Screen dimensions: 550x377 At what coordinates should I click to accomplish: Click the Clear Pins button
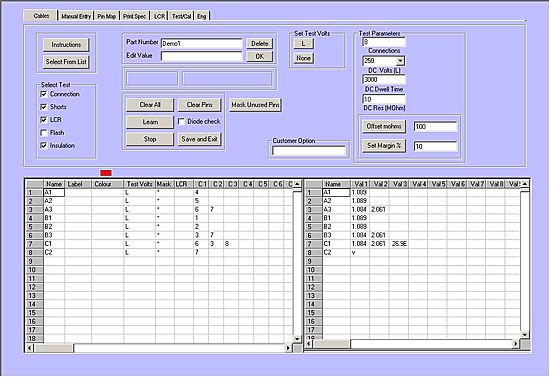click(199, 105)
